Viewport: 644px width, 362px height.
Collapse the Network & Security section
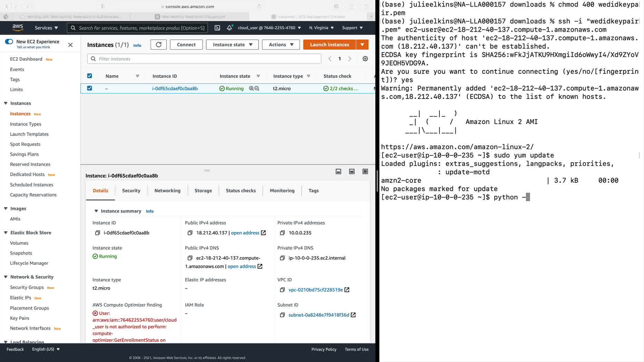coord(6,277)
